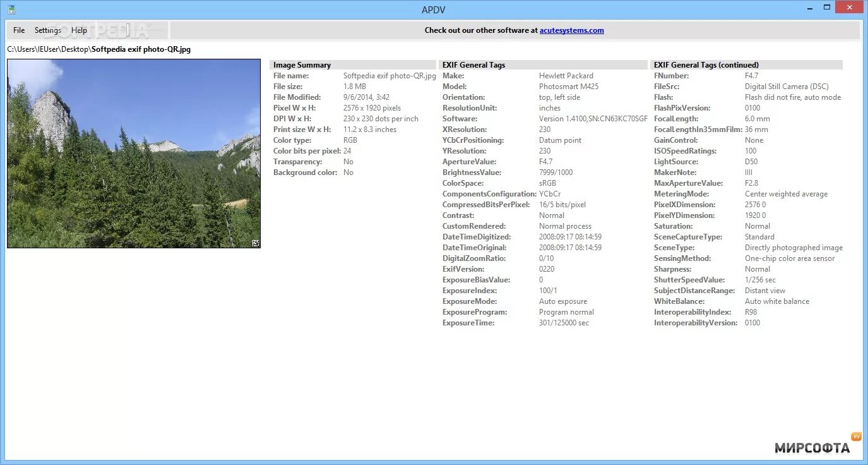Open the File menu
This screenshot has height=465, width=868.
pos(19,30)
